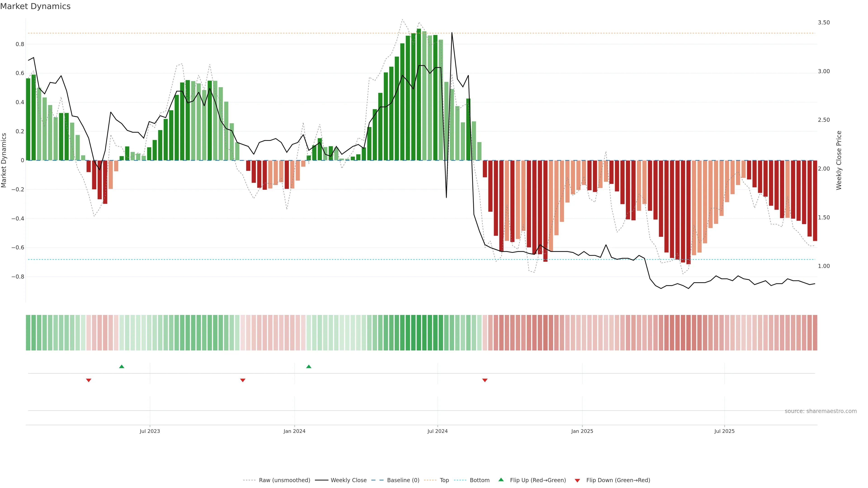This screenshot has height=488, width=868.
Task: Click the Market Dynamics chart title
Action: [x=35, y=6]
